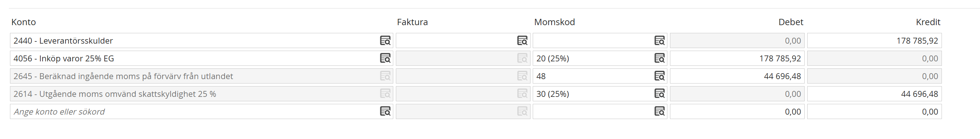Open Momskod lookup next to code 48

pos(659,76)
